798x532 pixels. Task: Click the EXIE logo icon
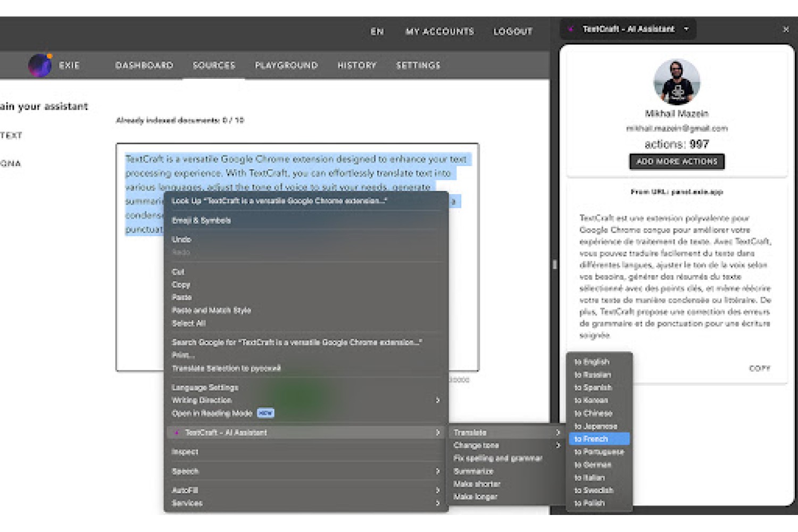40,65
